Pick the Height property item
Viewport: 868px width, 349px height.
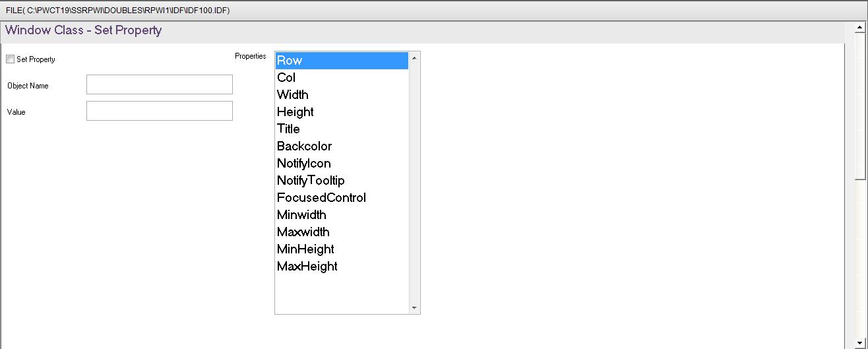pos(342,112)
